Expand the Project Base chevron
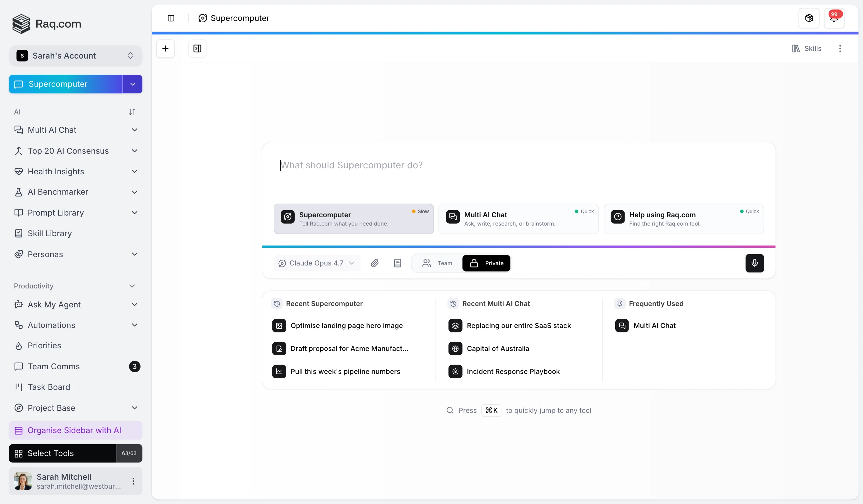 tap(135, 408)
